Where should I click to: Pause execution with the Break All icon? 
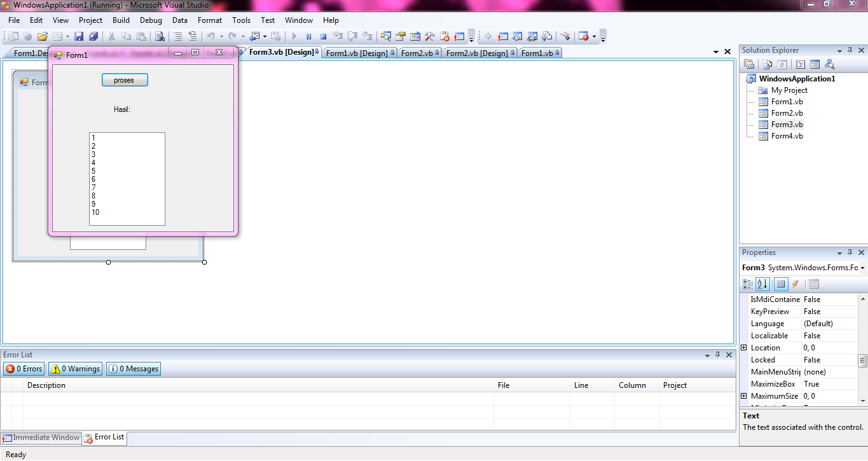pyautogui.click(x=308, y=36)
